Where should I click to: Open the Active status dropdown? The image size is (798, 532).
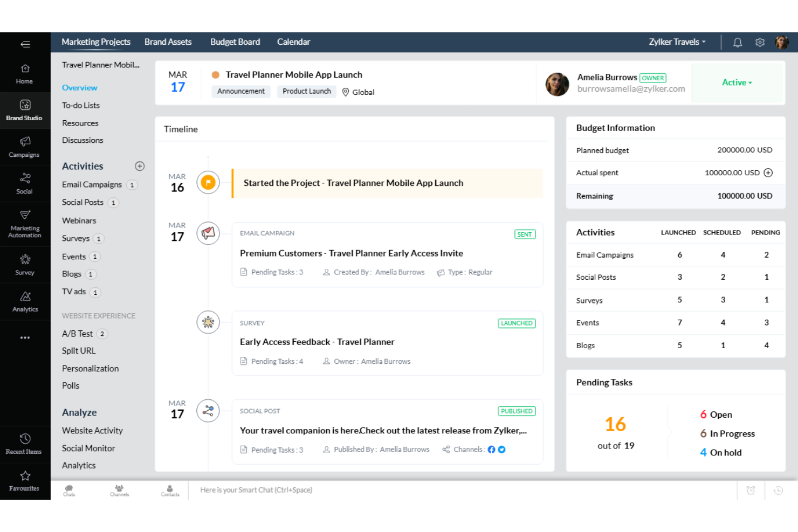point(737,82)
